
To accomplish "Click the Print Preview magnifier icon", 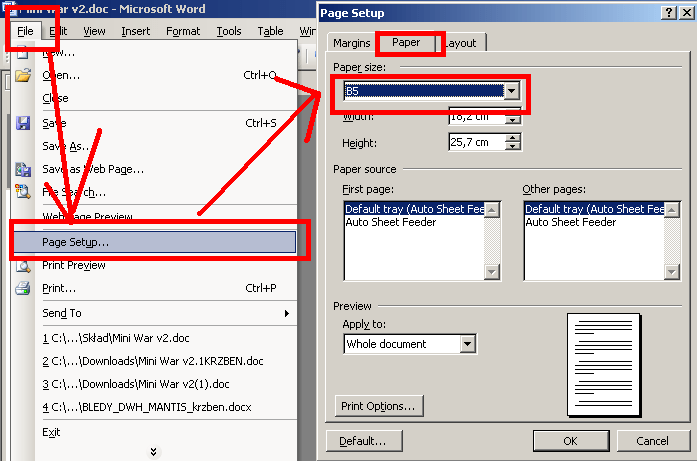I will point(23,266).
